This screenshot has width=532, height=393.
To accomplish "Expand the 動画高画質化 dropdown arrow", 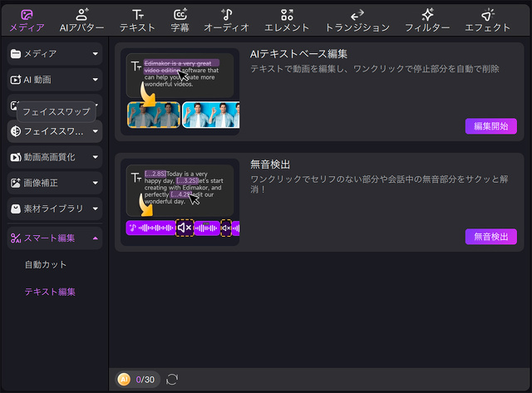I will click(x=96, y=157).
